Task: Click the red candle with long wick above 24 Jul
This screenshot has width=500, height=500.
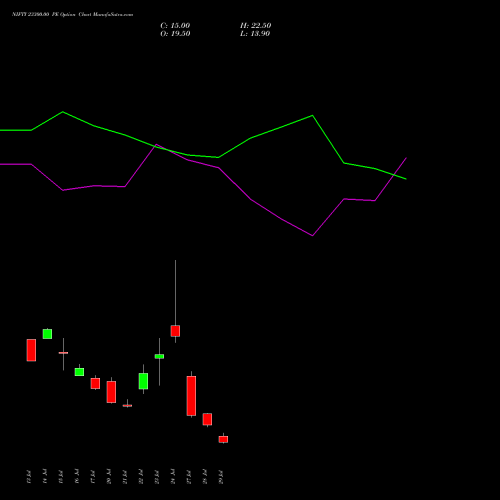Action: pos(175,331)
